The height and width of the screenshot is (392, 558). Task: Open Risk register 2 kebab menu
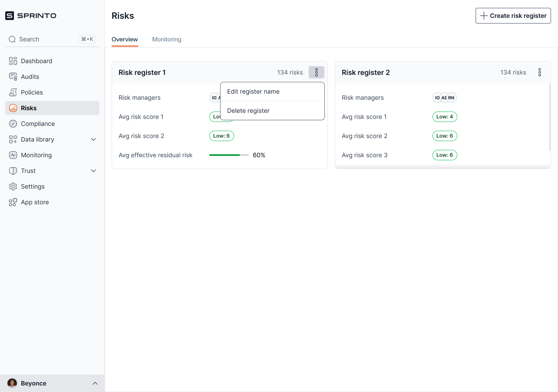(540, 72)
